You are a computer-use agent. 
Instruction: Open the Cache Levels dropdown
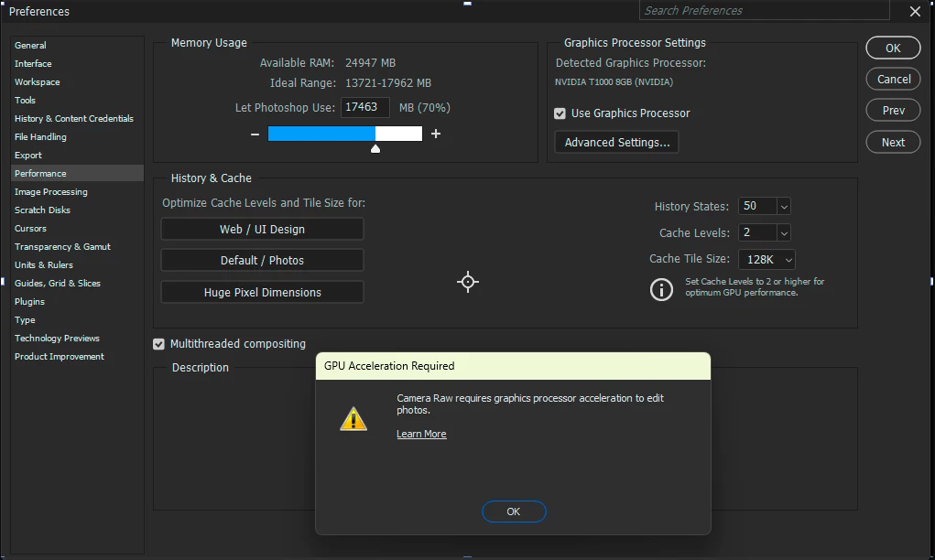click(x=784, y=233)
